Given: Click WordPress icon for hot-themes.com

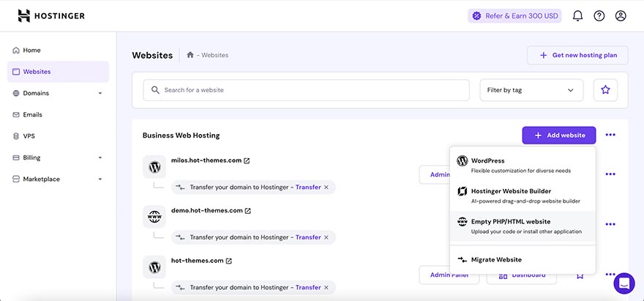Looking at the screenshot, I should [154, 267].
